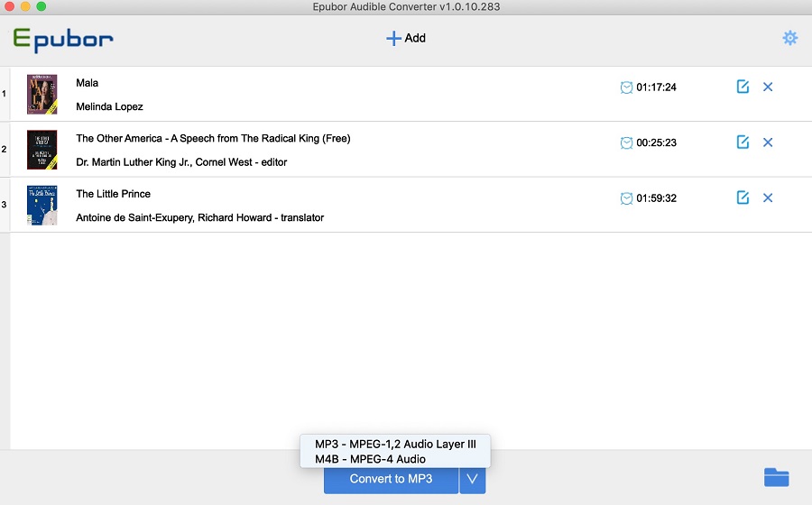The width and height of the screenshot is (812, 505).
Task: Click the clock icon next to 01:17:24
Action: (x=626, y=87)
